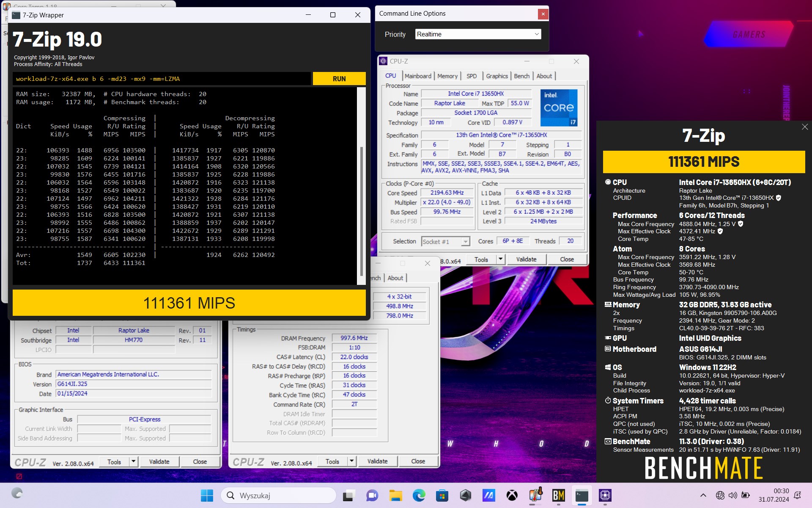This screenshot has height=508, width=812.
Task: Expand the Tools arrow in the main CPU-Z window
Action: click(x=500, y=259)
